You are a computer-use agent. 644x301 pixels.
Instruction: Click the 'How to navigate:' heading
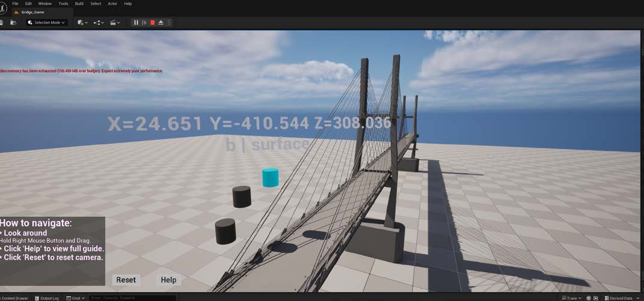click(35, 223)
